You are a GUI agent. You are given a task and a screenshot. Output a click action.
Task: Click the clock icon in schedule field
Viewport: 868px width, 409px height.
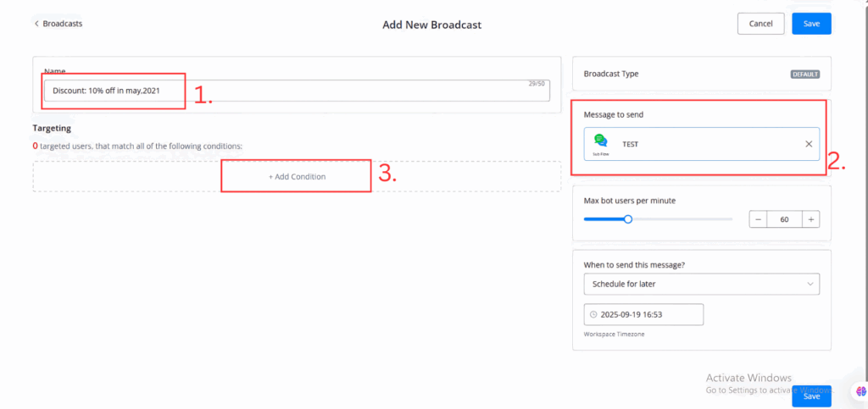593,314
